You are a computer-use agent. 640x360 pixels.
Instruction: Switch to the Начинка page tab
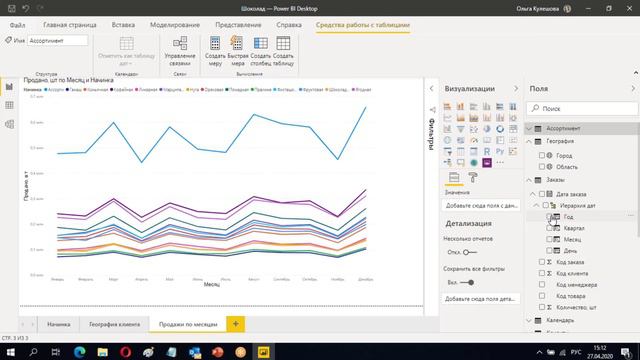(58, 324)
